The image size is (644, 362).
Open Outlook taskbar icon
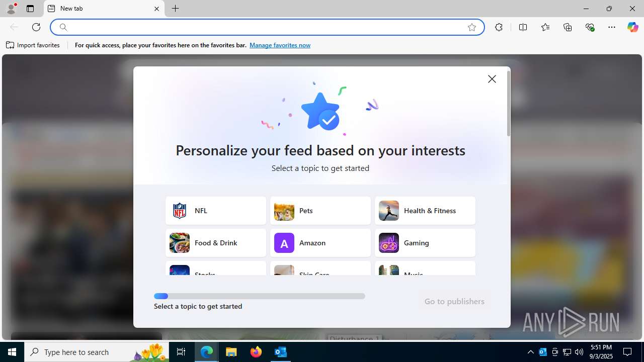(x=280, y=352)
